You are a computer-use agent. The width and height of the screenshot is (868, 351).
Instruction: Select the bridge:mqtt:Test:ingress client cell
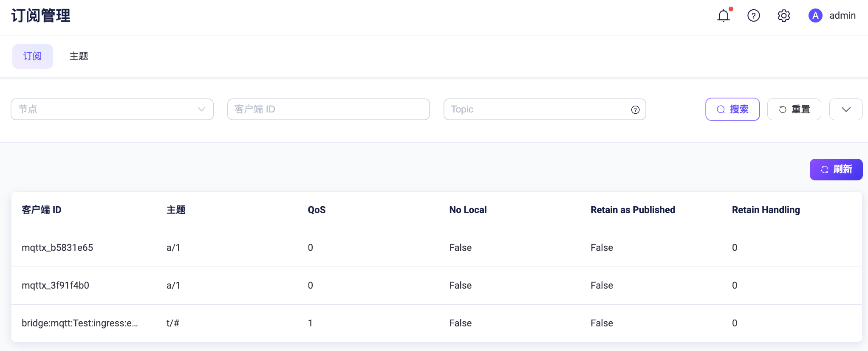click(80, 323)
